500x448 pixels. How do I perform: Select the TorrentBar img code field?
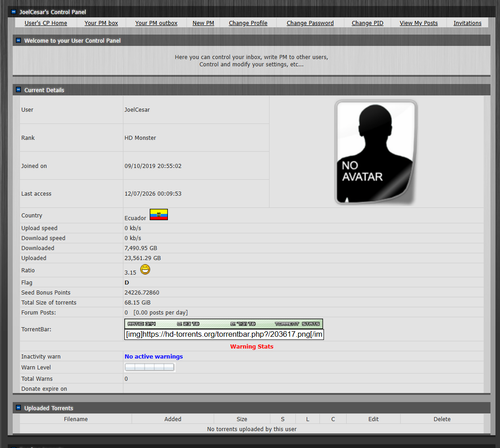pyautogui.click(x=224, y=334)
